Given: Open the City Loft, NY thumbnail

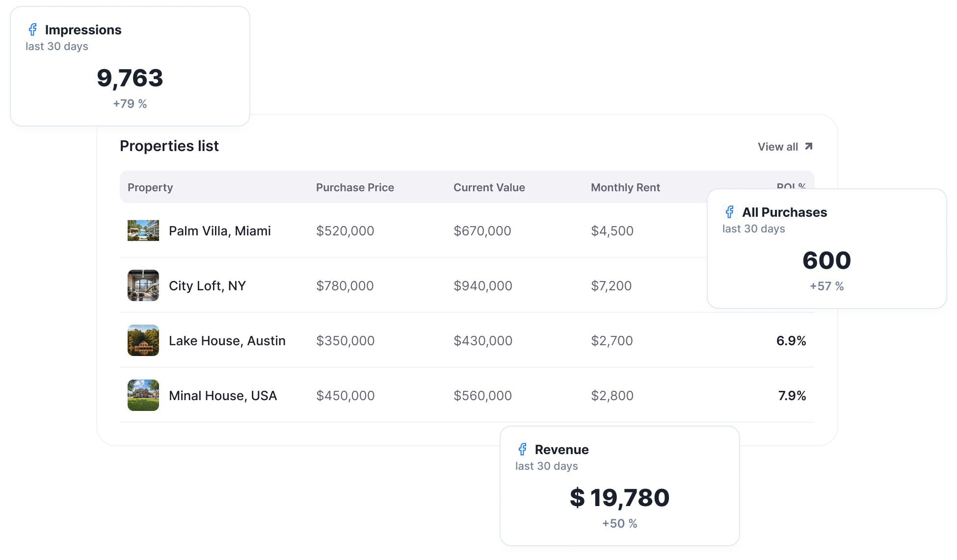Looking at the screenshot, I should pos(143,285).
